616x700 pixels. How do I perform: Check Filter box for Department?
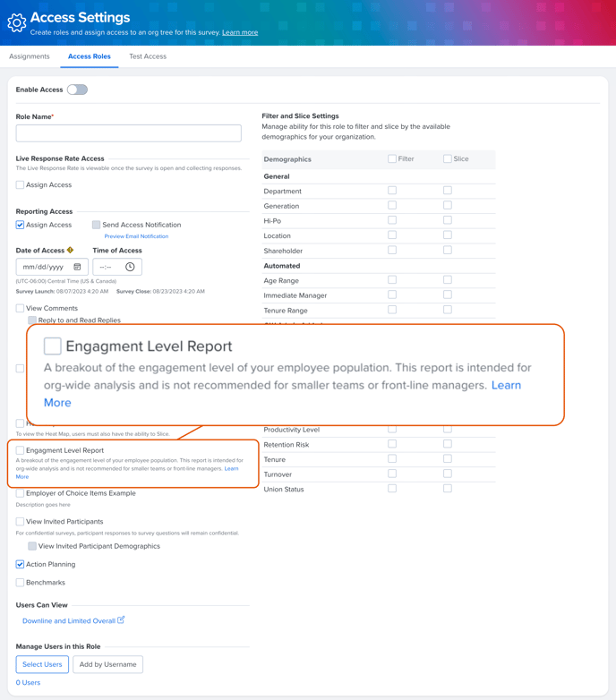(392, 191)
